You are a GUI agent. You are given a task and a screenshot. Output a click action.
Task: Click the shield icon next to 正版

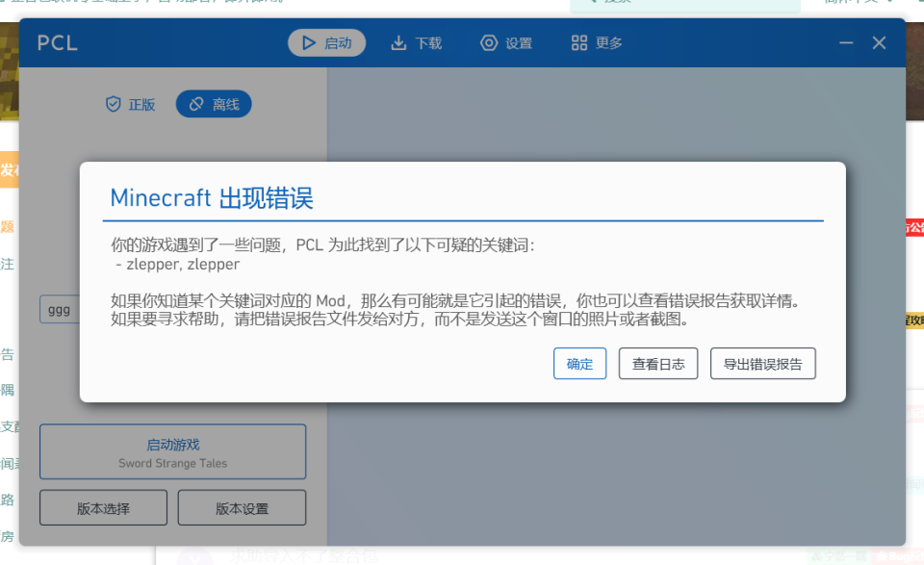click(x=114, y=104)
